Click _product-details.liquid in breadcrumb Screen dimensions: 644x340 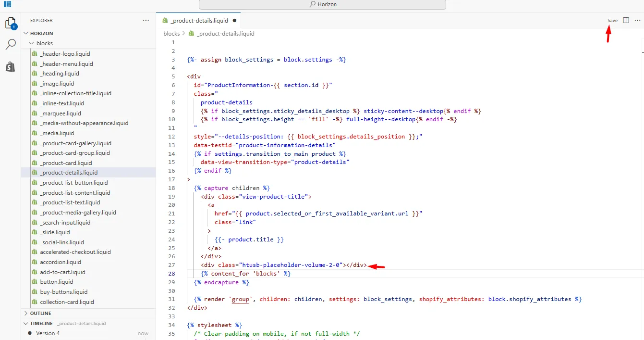(x=226, y=34)
